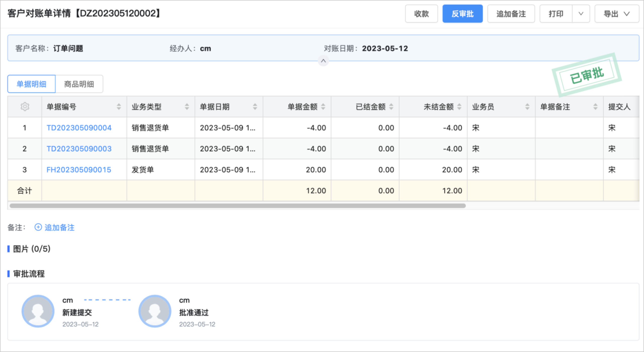
Task: Click the horizontal table scrollbar
Action: pos(237,206)
